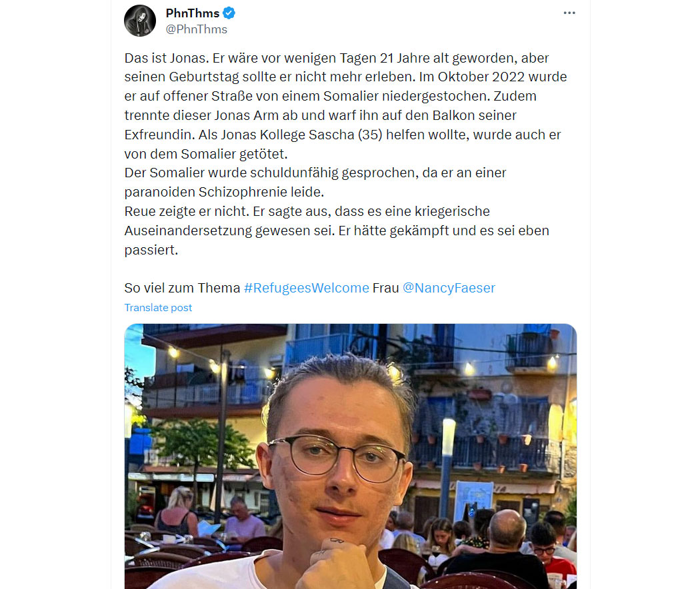Open the three-dot more options menu
700x589 pixels.
569,13
